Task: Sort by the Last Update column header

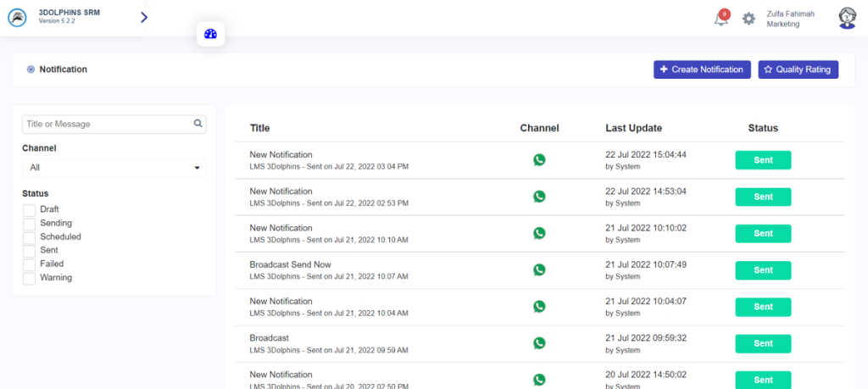Action: [633, 128]
